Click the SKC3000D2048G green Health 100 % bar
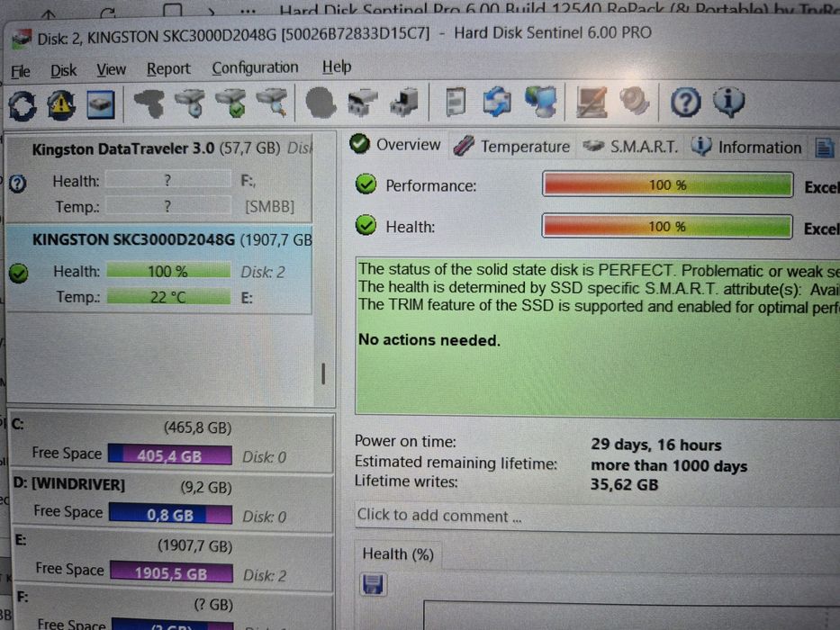Viewport: 840px width, 630px height. 168,271
